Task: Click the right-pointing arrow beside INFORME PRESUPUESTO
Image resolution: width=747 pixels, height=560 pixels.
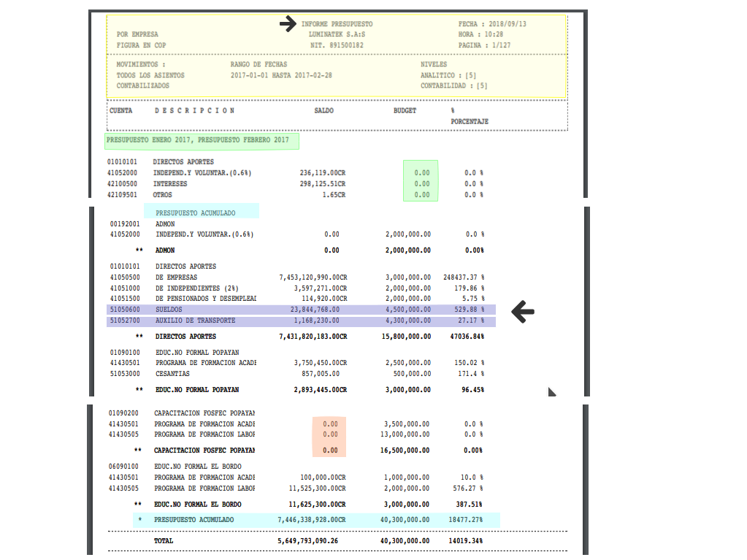Action: tap(288, 24)
